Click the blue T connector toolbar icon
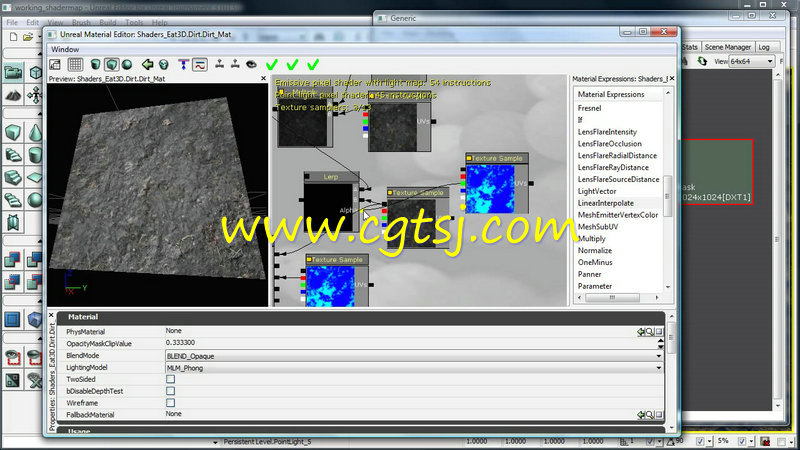800x450 pixels. (x=184, y=65)
